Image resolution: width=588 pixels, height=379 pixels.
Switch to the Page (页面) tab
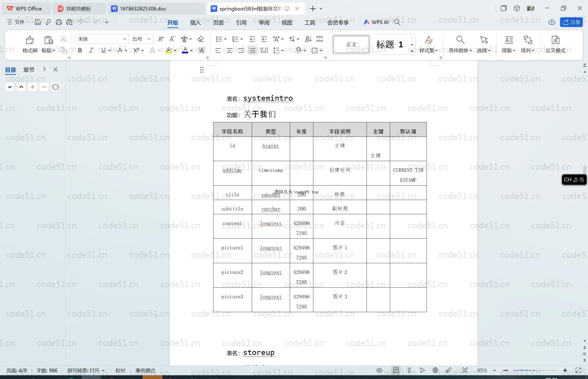[218, 22]
